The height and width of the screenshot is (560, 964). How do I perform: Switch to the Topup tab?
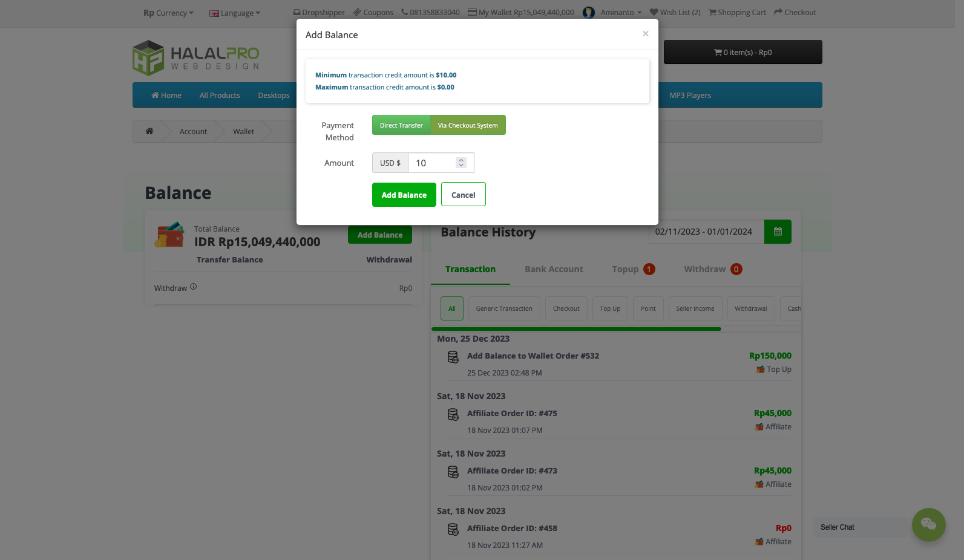click(633, 269)
